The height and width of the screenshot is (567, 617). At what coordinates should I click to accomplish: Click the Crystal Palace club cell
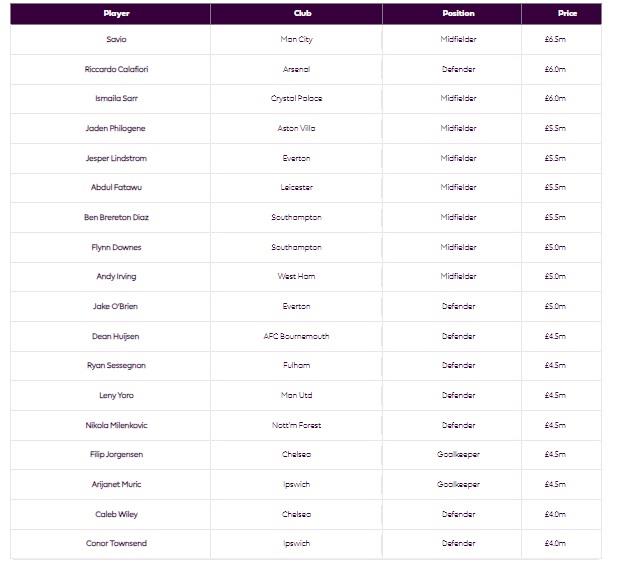tap(296, 99)
